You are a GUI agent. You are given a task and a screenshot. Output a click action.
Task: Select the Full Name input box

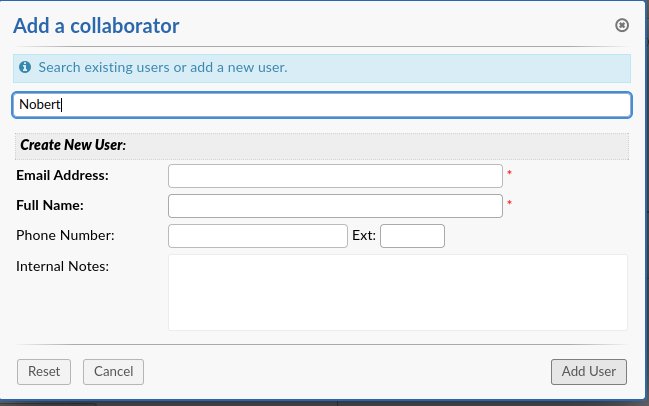[x=335, y=206]
